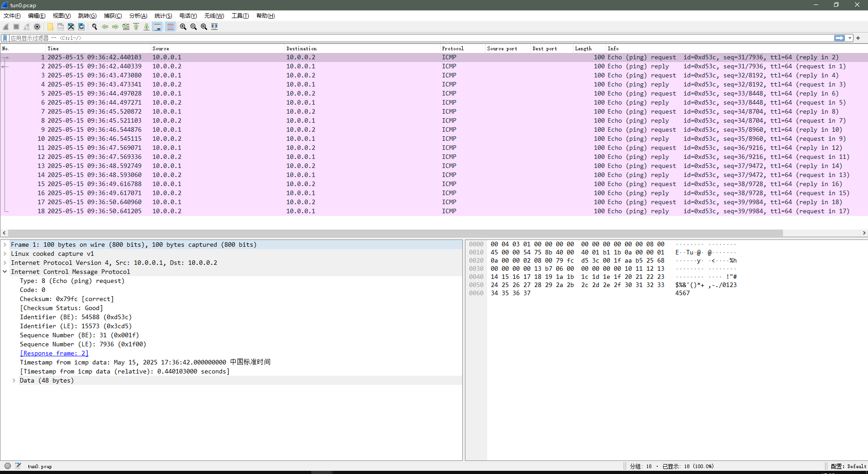
Task: Go forward to the next packet in history
Action: [115, 27]
